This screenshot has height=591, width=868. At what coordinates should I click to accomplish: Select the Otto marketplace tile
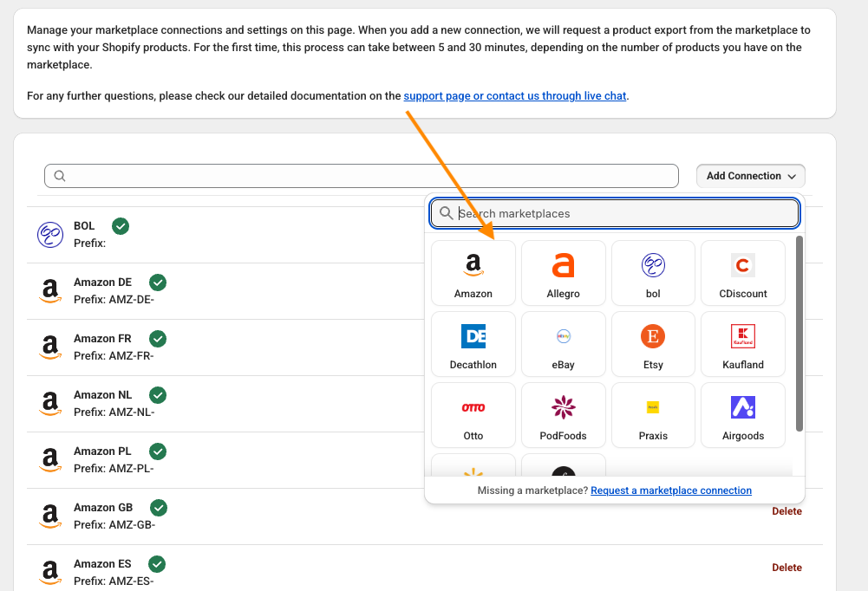click(473, 415)
